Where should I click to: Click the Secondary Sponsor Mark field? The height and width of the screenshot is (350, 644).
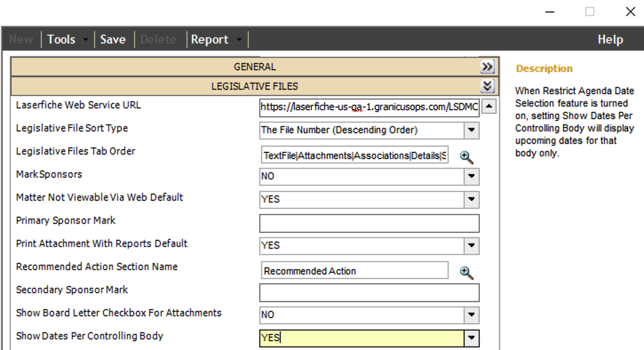point(370,293)
